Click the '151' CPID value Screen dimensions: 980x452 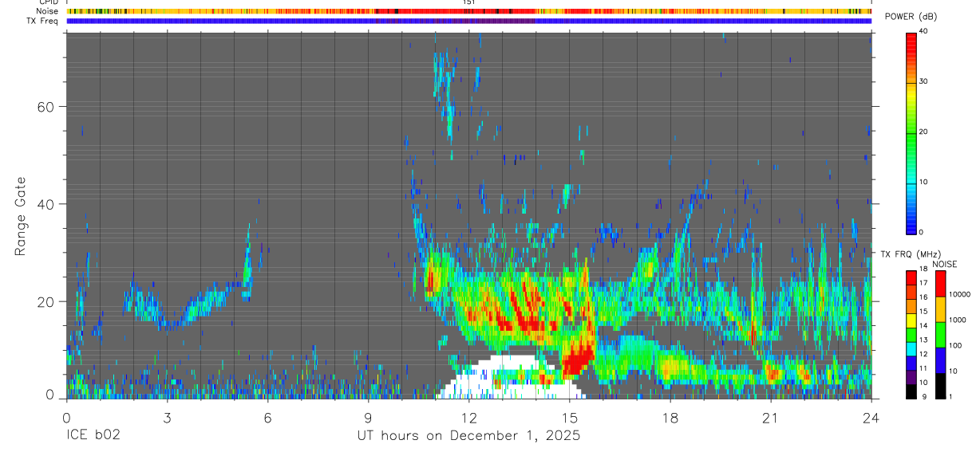[x=469, y=2]
